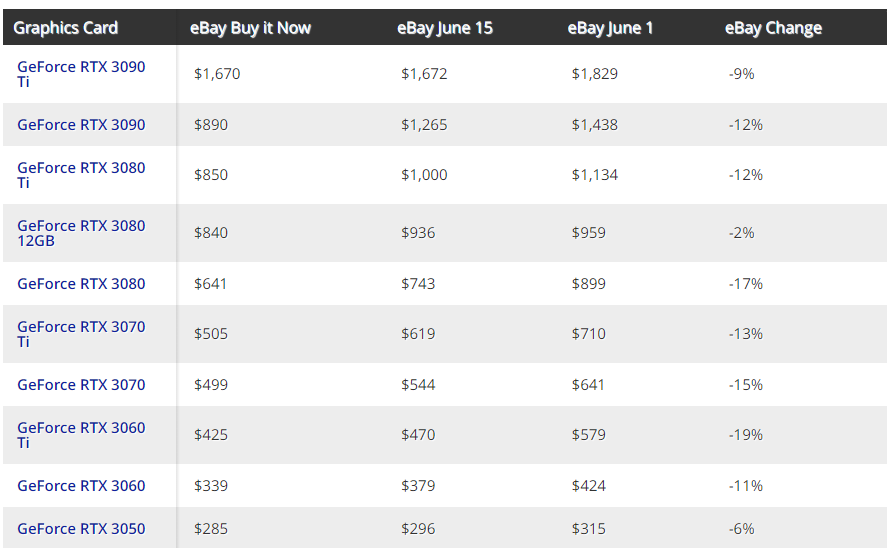Screen dimensions: 889x548
Task: Select the $890 Buy it Now price
Action: [x=211, y=125]
